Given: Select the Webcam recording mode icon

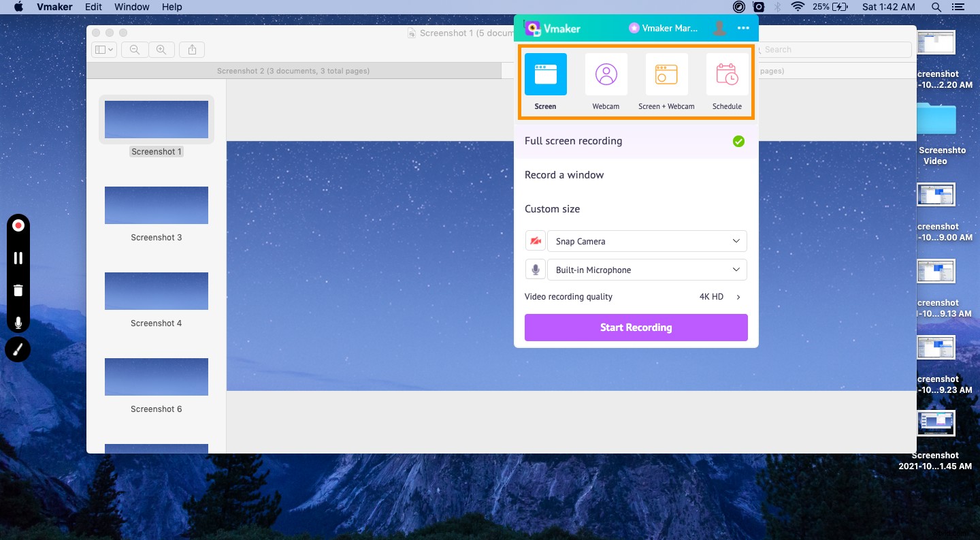Looking at the screenshot, I should coord(606,74).
